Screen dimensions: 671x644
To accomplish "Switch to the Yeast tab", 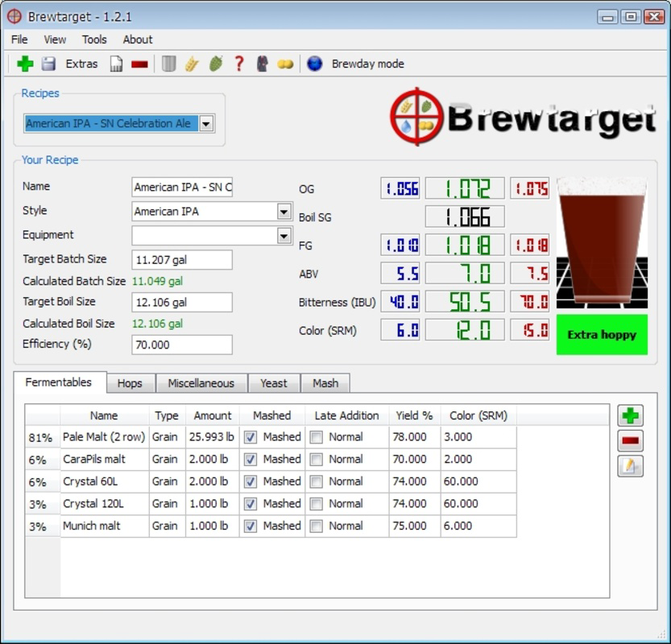I will pyautogui.click(x=274, y=383).
